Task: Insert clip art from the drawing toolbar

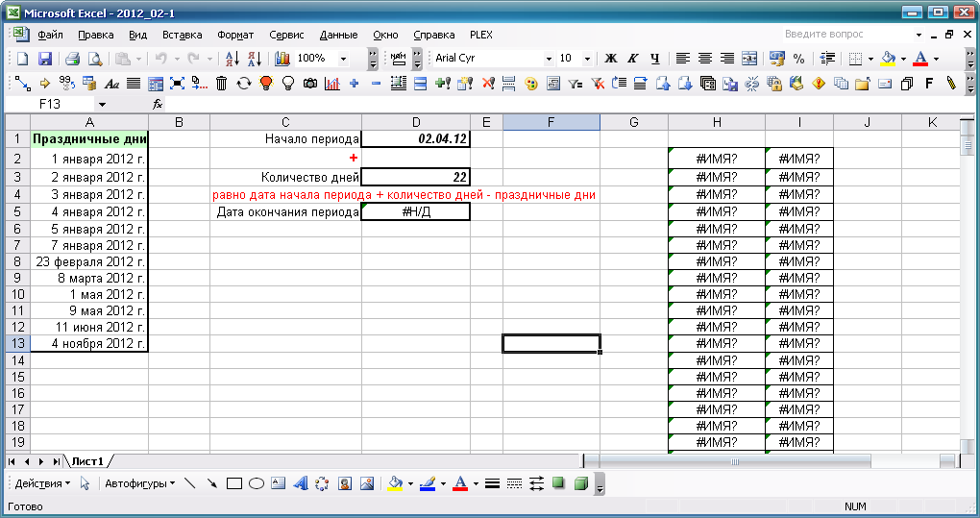Action: [x=344, y=483]
